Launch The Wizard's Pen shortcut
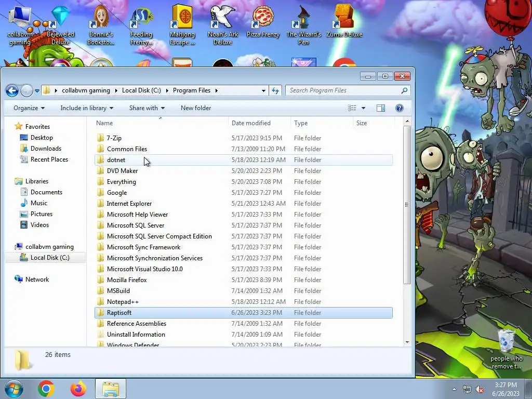Image resolution: width=532 pixels, height=399 pixels. [303, 26]
